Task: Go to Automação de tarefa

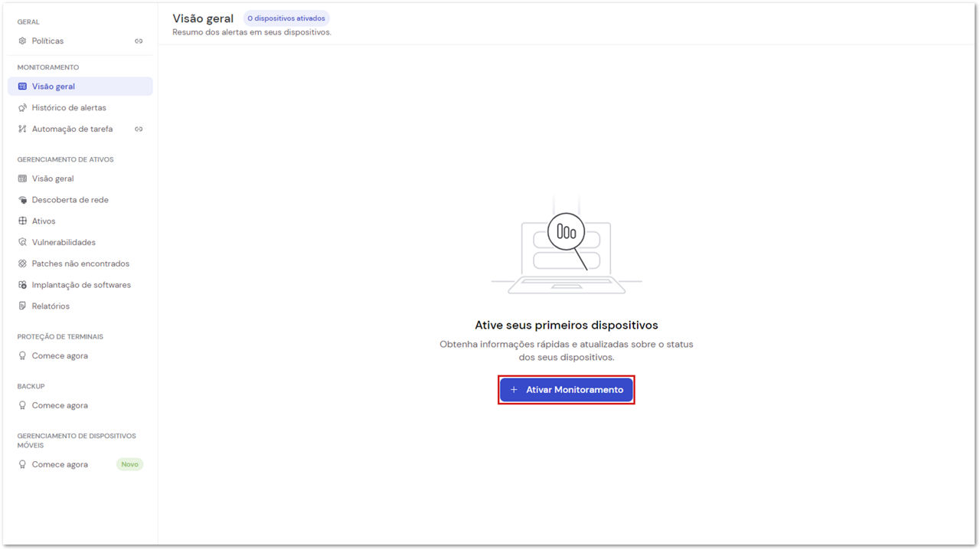Action: point(80,129)
